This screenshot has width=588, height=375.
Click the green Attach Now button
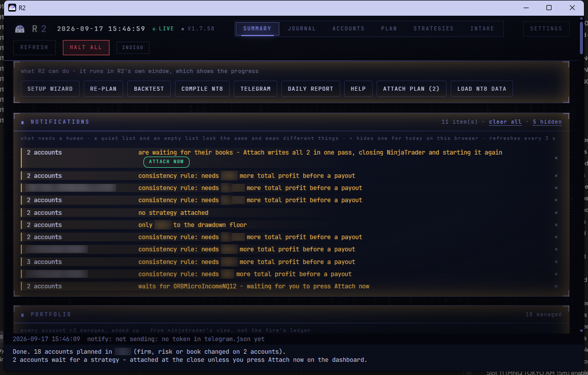click(x=166, y=162)
